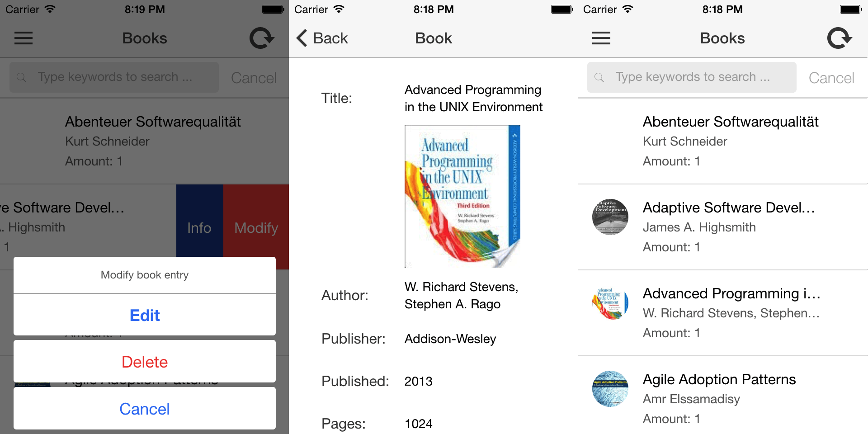Tap refresh icon in dimmed left screen
Screen dimensions: 868x434
(262, 38)
